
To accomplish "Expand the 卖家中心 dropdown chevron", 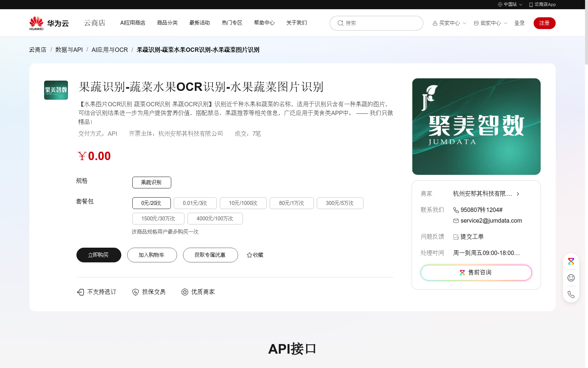I will tap(506, 23).
